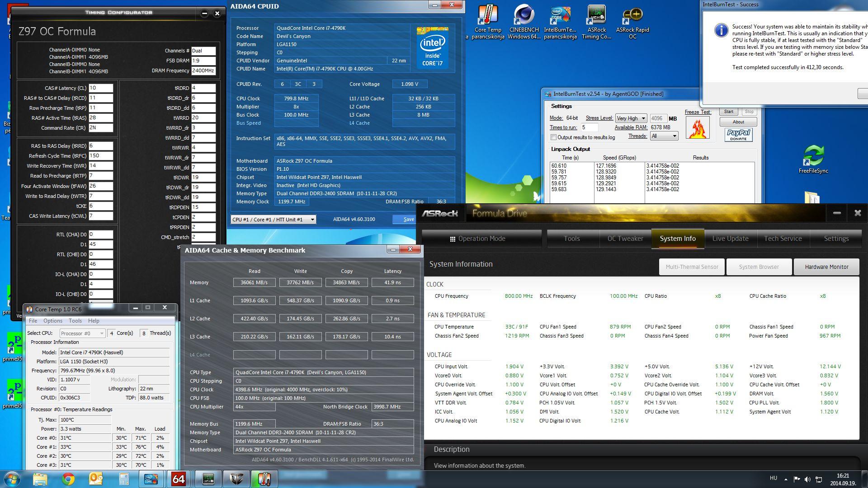
Task: Open the Threads dropdown in IntelBurnTest
Action: pos(664,136)
